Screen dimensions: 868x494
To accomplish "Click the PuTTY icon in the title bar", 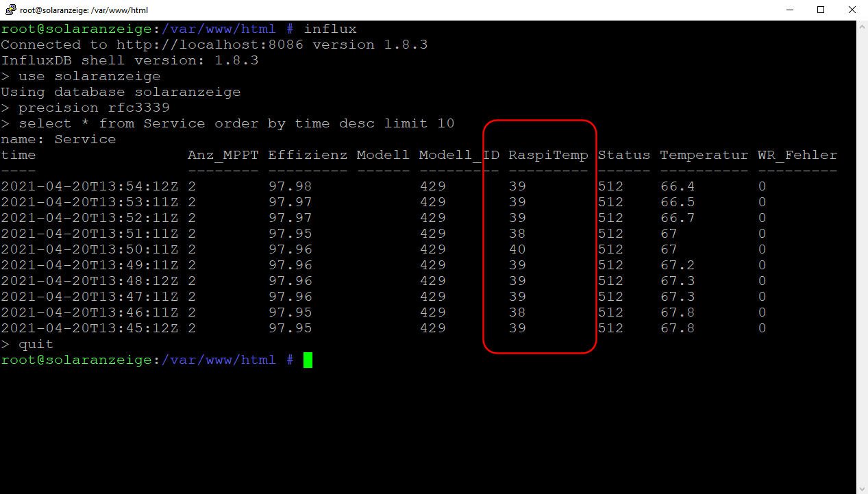I will (x=10, y=10).
